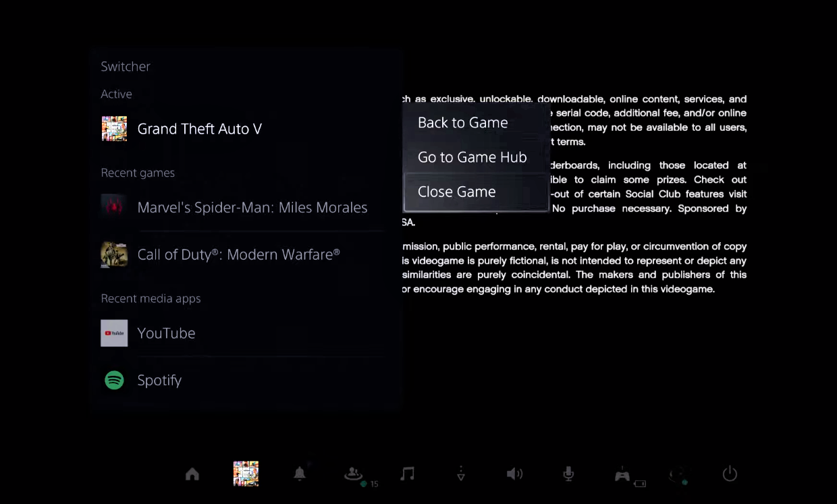Select Close Game option
The image size is (837, 504).
point(475,192)
